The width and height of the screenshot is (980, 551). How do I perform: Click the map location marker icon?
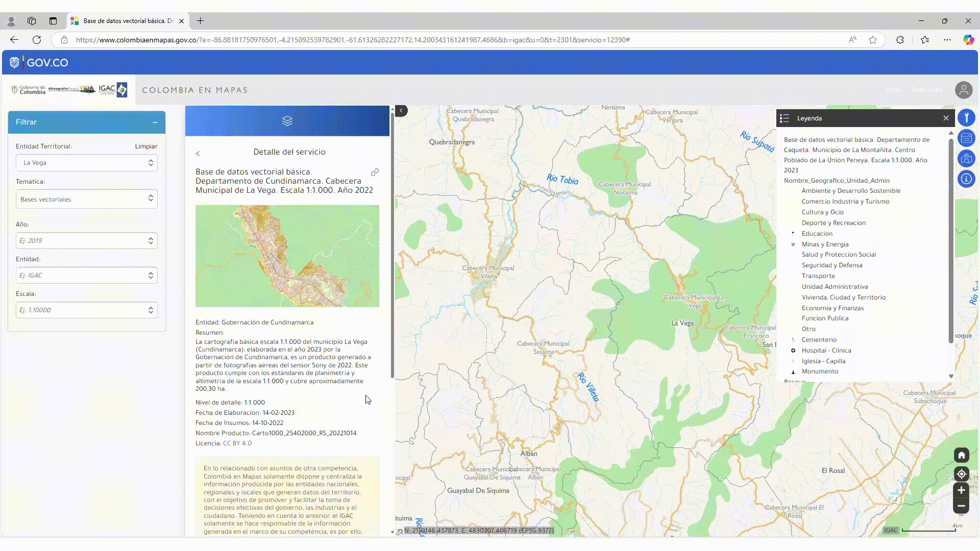pyautogui.click(x=966, y=159)
